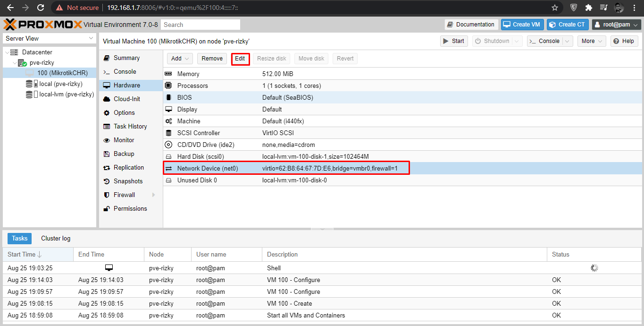Click the Unused Disk 0 drive icon
This screenshot has width=644, height=326.
click(x=168, y=180)
